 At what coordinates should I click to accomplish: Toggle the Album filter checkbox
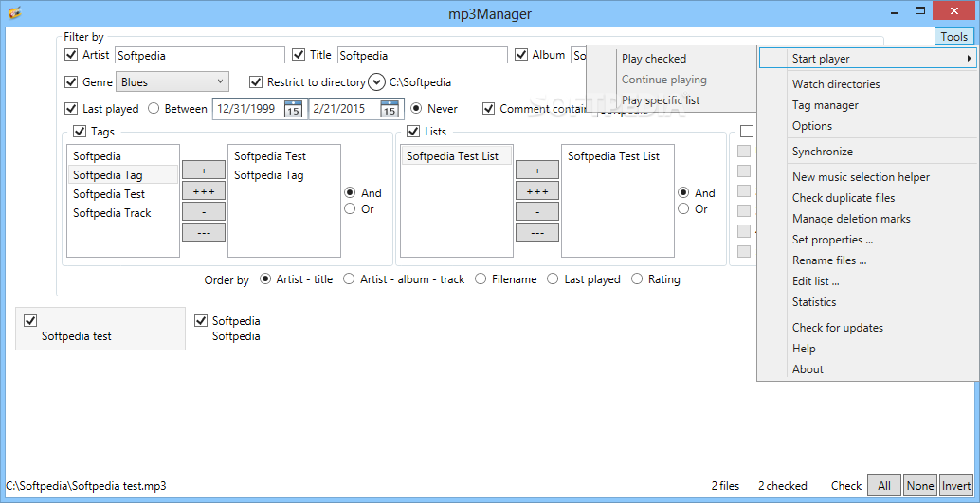click(521, 55)
